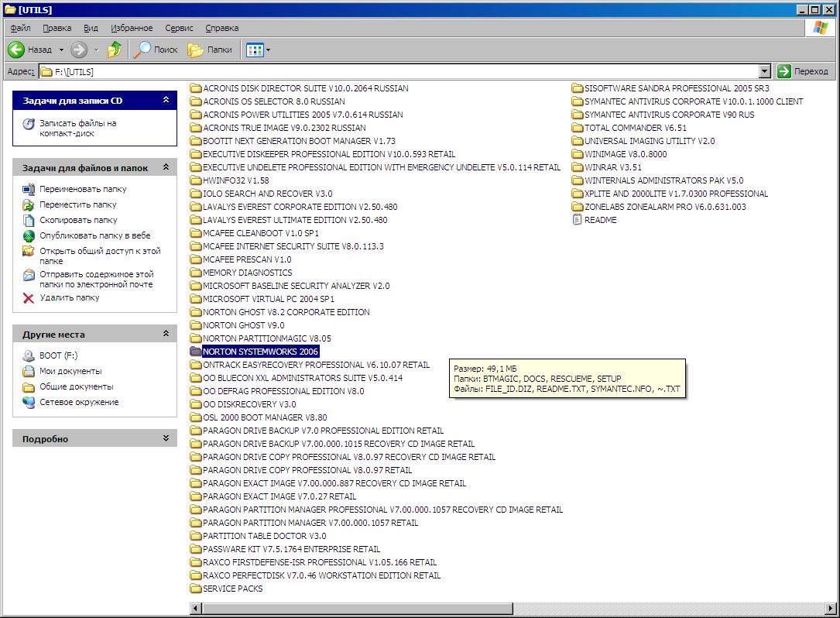The height and width of the screenshot is (618, 840).
Task: Open the Вид menu
Action: (91, 28)
